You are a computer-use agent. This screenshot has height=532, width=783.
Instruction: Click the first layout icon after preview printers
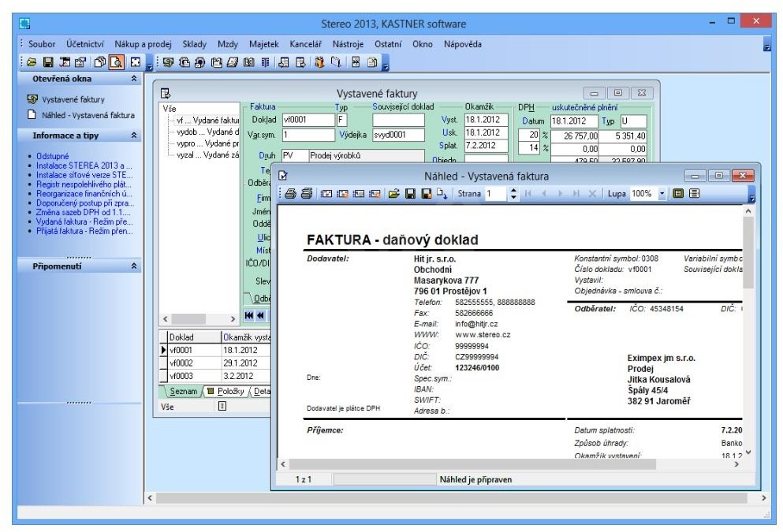coord(326,194)
